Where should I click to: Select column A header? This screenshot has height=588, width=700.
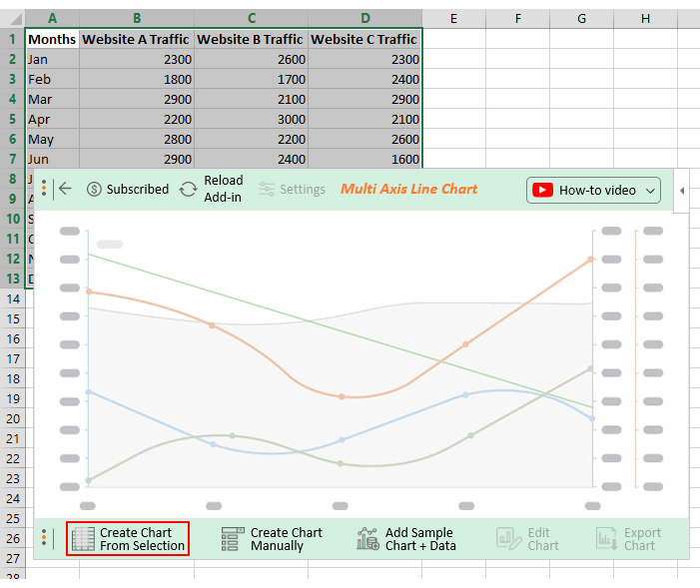click(52, 19)
